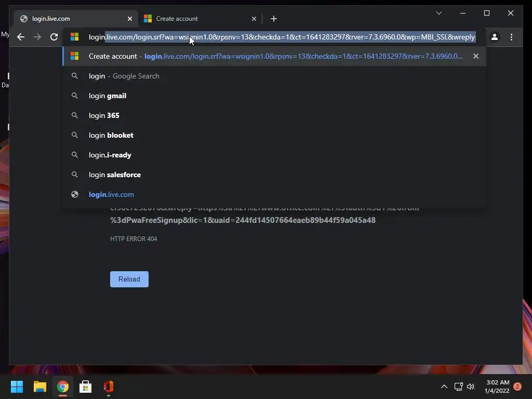Viewport: 532px width, 399px height.
Task: Choose the 'login blooket' suggestion
Action: pyautogui.click(x=274, y=135)
